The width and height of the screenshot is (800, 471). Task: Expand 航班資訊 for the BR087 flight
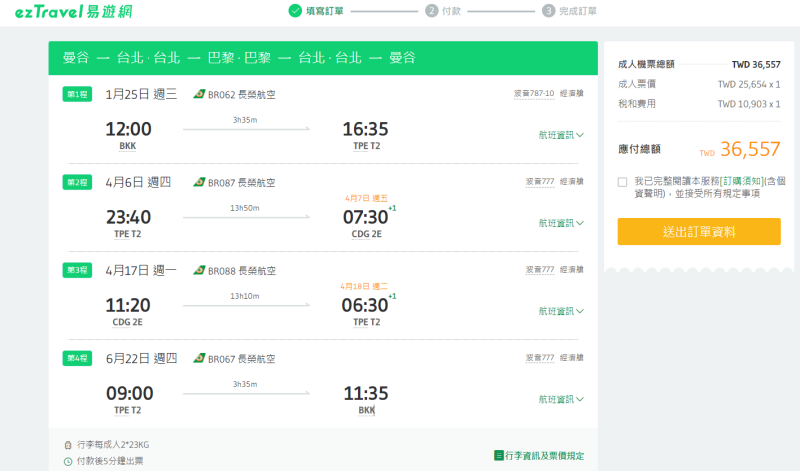(x=561, y=223)
